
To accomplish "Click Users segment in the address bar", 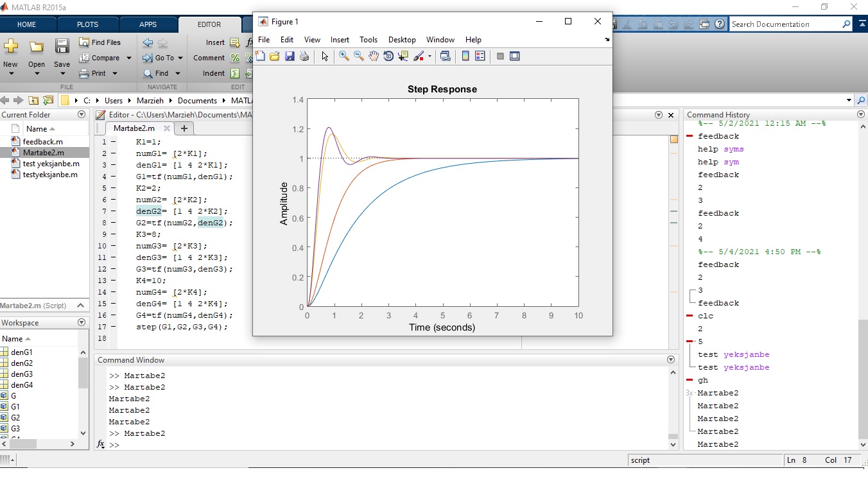I will (114, 101).
